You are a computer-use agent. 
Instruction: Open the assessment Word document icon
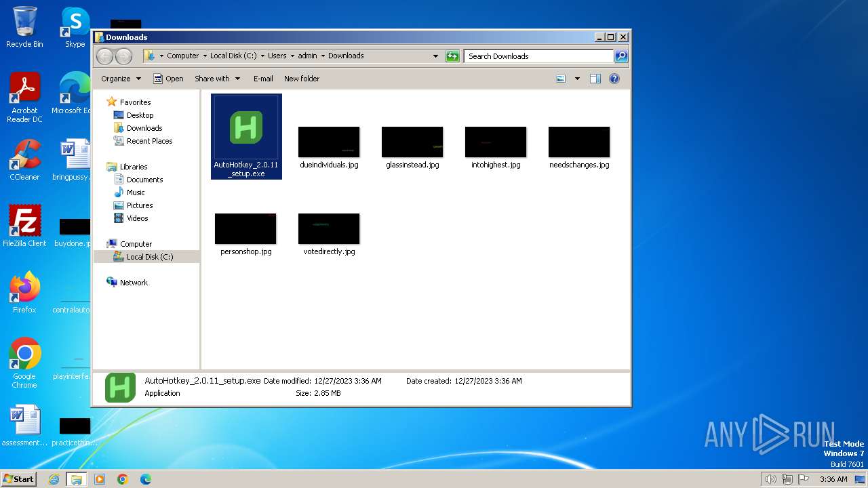(24, 426)
